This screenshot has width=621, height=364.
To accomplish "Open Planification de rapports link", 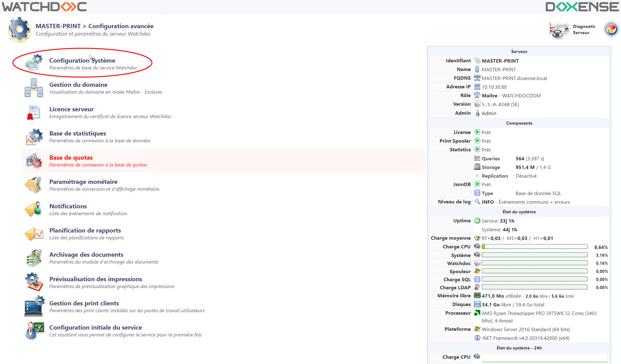I will pos(85,230).
